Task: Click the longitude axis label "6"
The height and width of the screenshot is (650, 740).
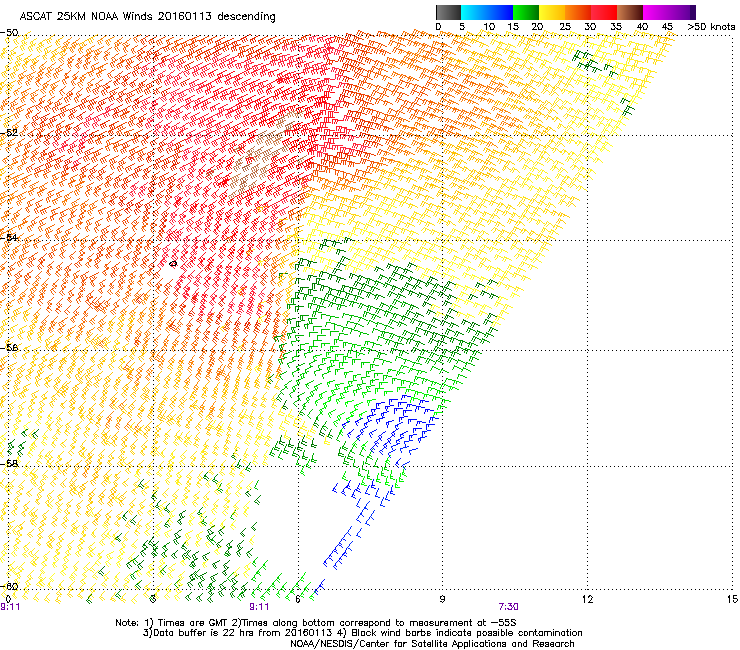Action: (297, 599)
